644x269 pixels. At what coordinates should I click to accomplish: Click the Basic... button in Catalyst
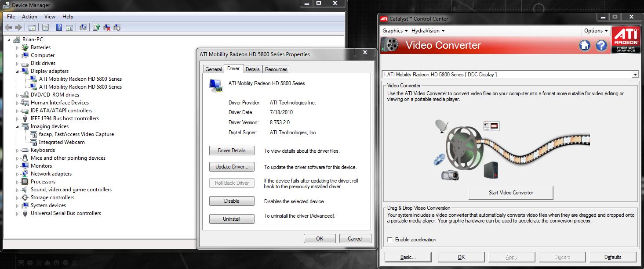(408, 257)
